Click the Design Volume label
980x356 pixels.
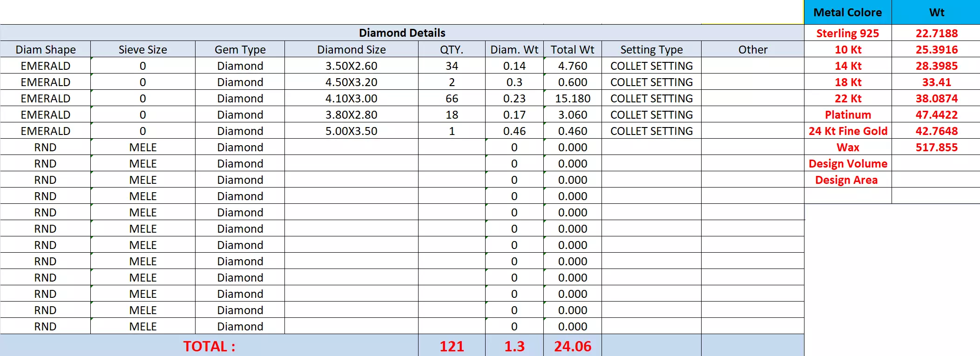[x=848, y=163]
